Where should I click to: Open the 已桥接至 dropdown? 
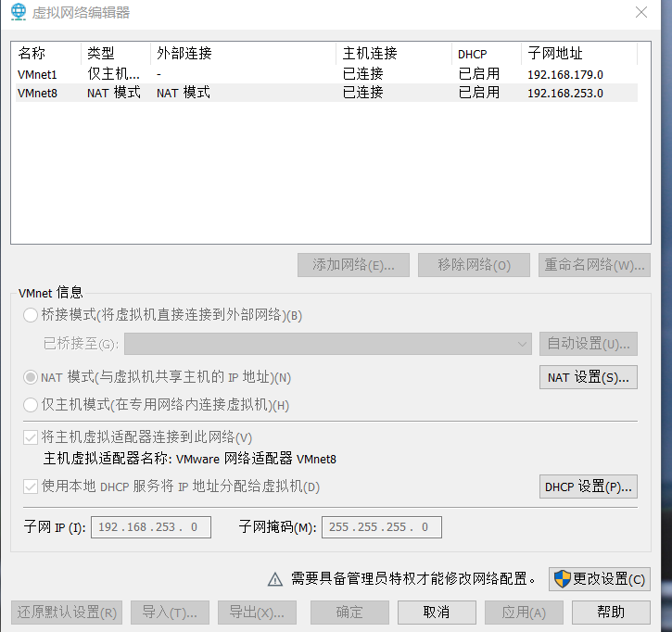(328, 344)
